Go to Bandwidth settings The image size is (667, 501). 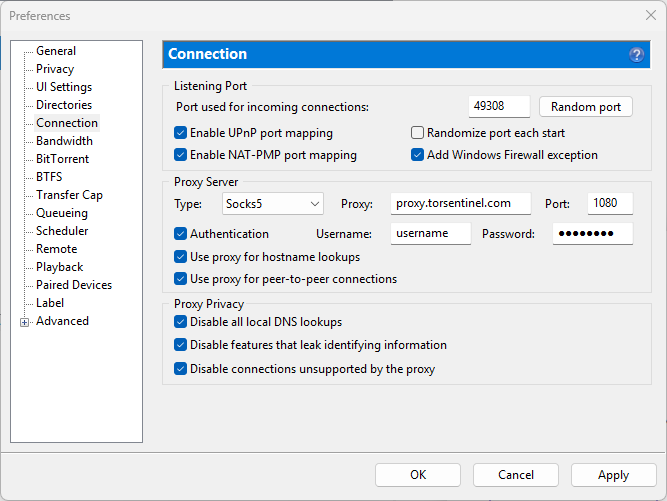pos(64,141)
